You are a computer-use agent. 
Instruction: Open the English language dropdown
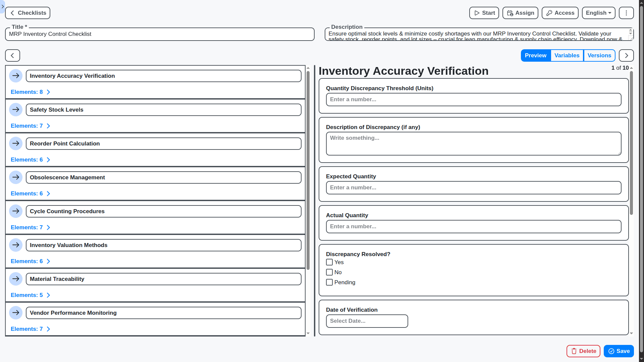click(598, 13)
